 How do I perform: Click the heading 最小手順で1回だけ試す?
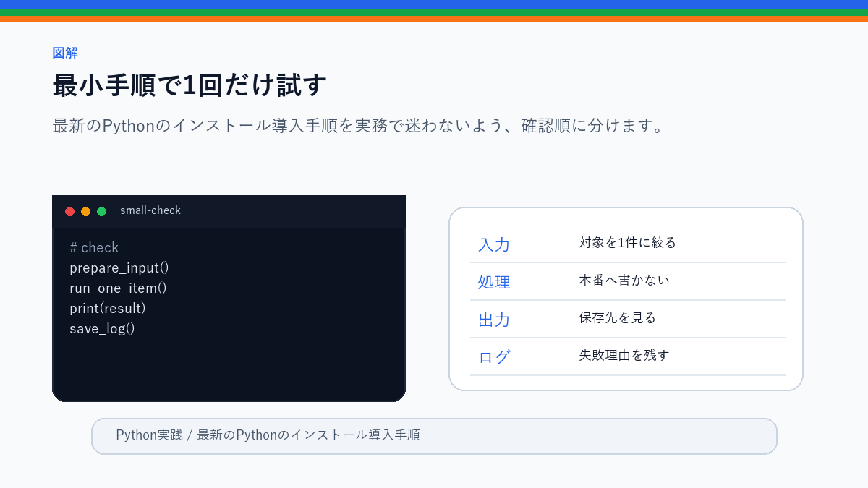190,85
